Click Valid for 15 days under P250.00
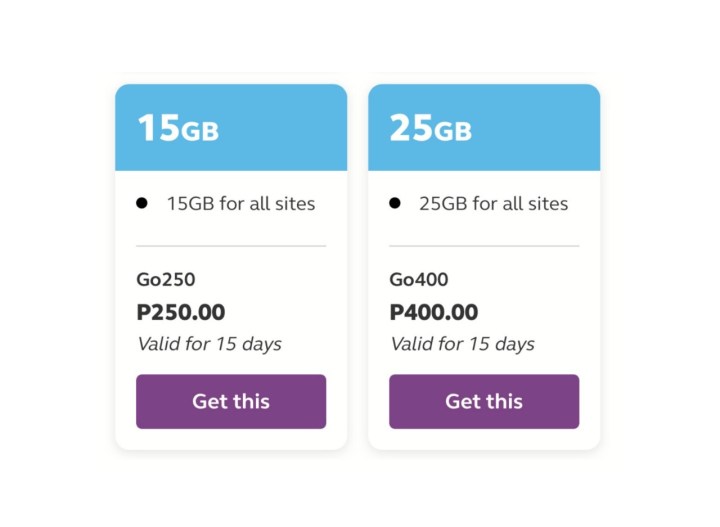Image resolution: width=720 pixels, height=527 pixels. tap(209, 344)
